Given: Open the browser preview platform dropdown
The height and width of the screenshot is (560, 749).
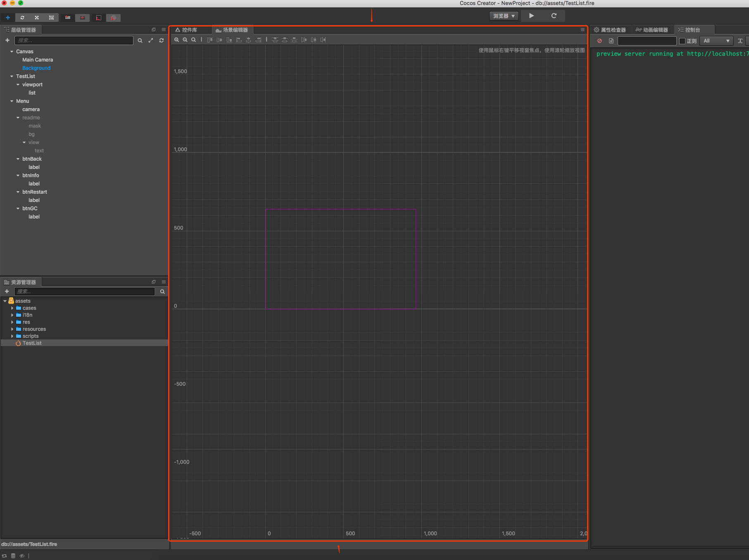Looking at the screenshot, I should [x=504, y=16].
